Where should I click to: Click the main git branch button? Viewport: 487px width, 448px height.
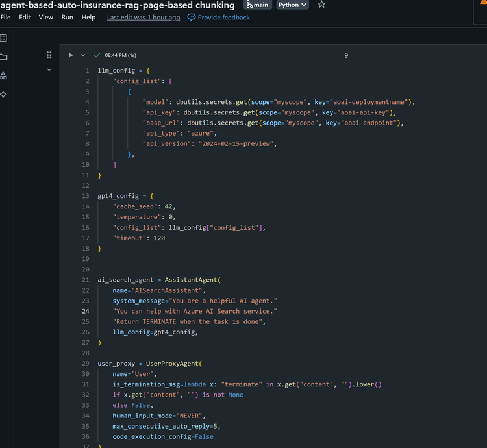[x=258, y=5]
